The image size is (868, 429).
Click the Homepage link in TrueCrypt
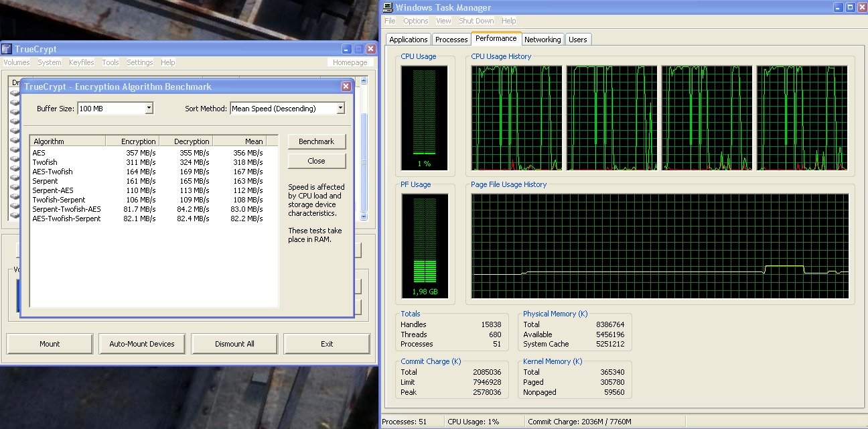coord(350,62)
